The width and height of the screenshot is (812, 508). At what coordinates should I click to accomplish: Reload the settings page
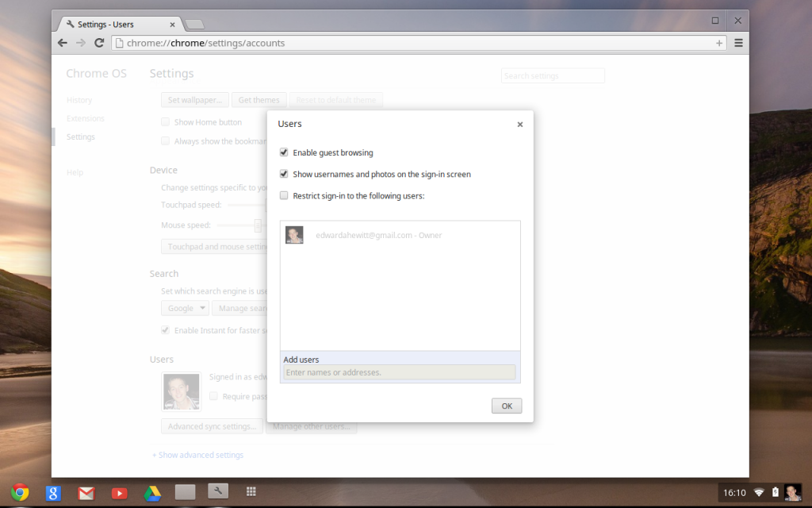98,43
